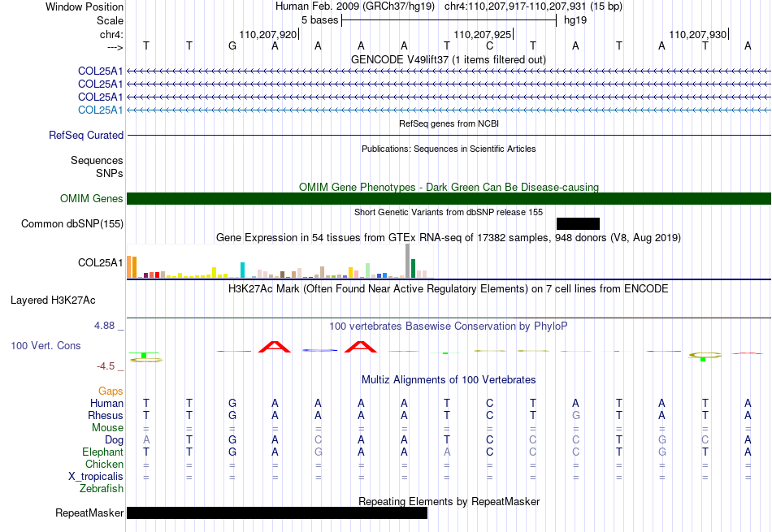The width and height of the screenshot is (772, 532).
Task: Click base C in the top sequence row
Action: pos(489,45)
